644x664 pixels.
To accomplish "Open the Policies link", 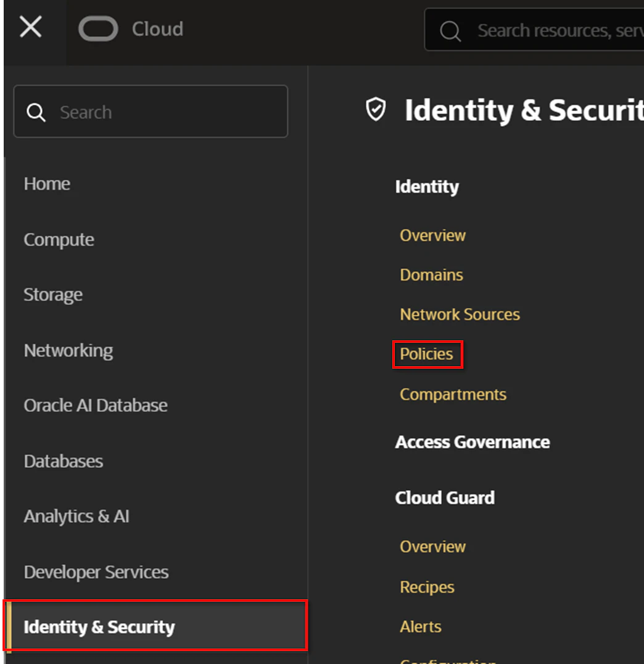I will point(426,354).
